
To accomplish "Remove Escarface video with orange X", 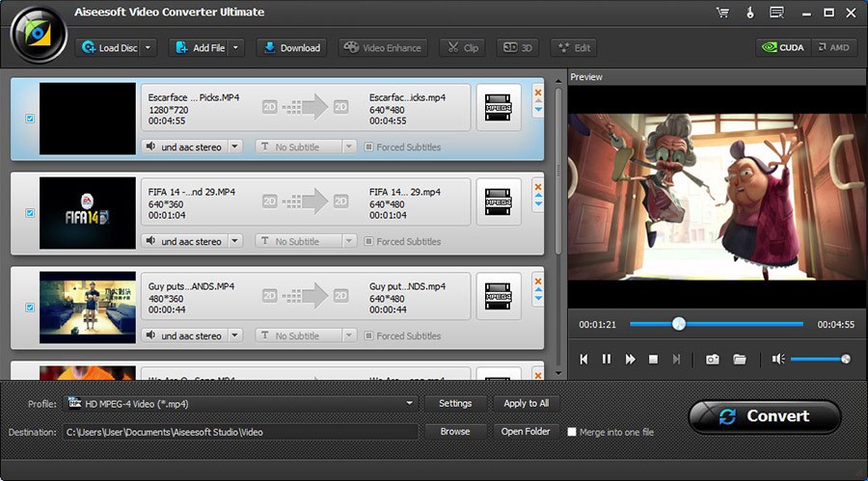I will pos(538,92).
